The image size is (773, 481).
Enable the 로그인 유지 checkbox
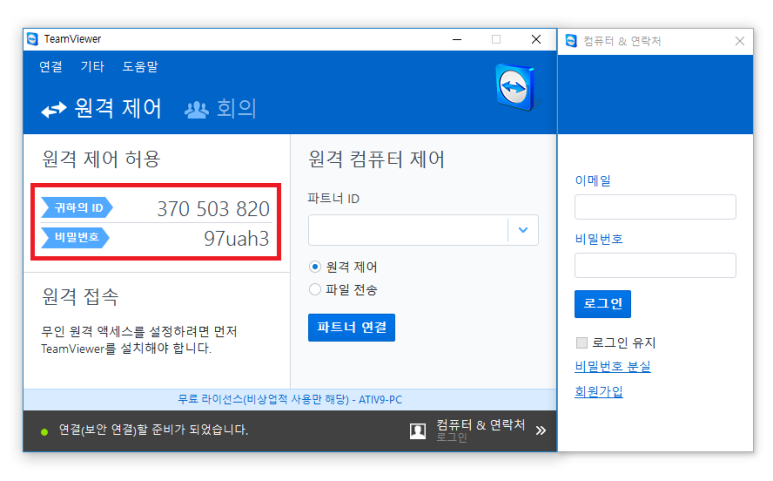click(x=582, y=343)
